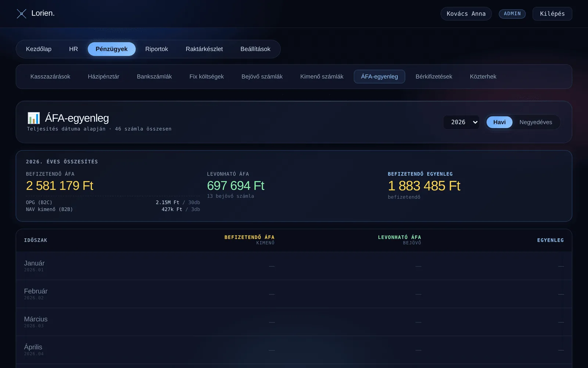Select the Január row
The image size is (588, 368).
[x=294, y=266]
